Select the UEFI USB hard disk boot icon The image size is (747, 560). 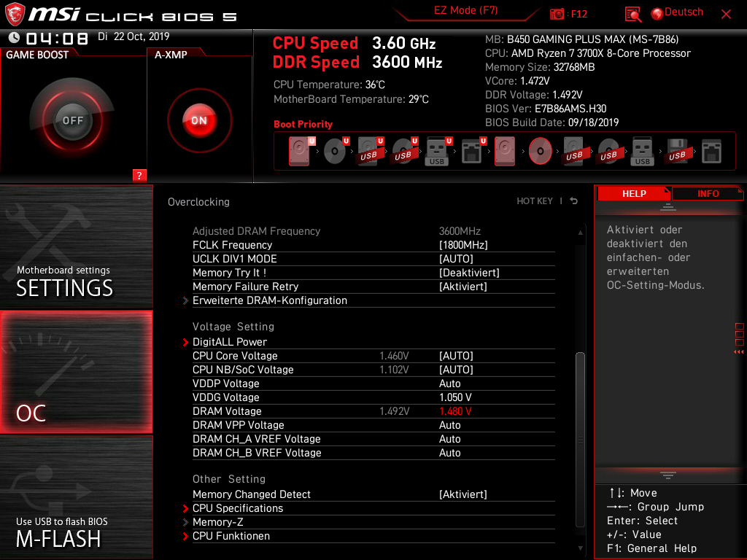370,151
